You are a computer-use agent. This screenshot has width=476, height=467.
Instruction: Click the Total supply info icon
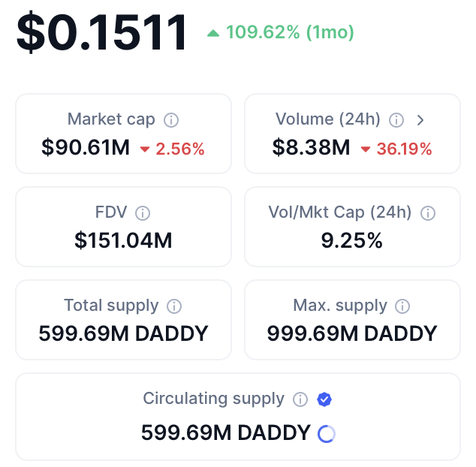[174, 306]
